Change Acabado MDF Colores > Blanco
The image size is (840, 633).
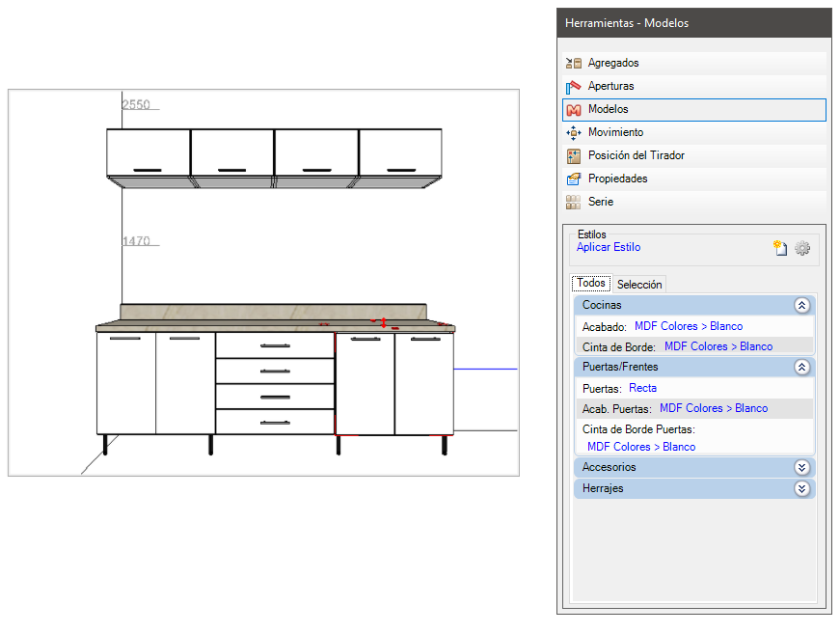(x=689, y=326)
